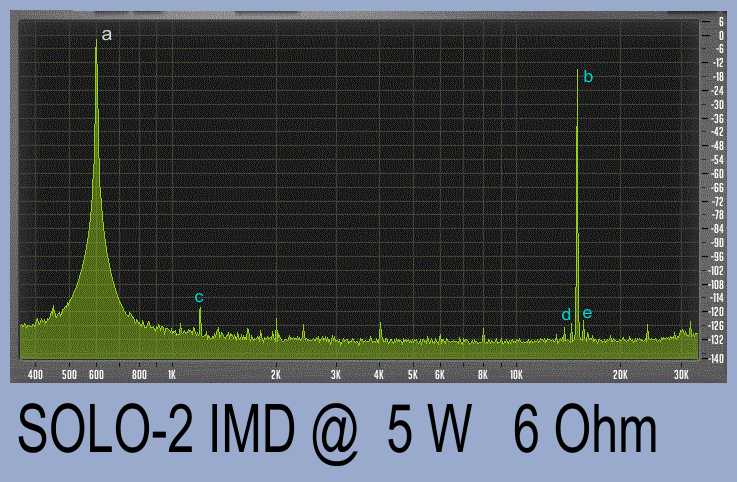Click the '2K' frequency axis label
This screenshot has width=737, height=482.
pyautogui.click(x=276, y=375)
